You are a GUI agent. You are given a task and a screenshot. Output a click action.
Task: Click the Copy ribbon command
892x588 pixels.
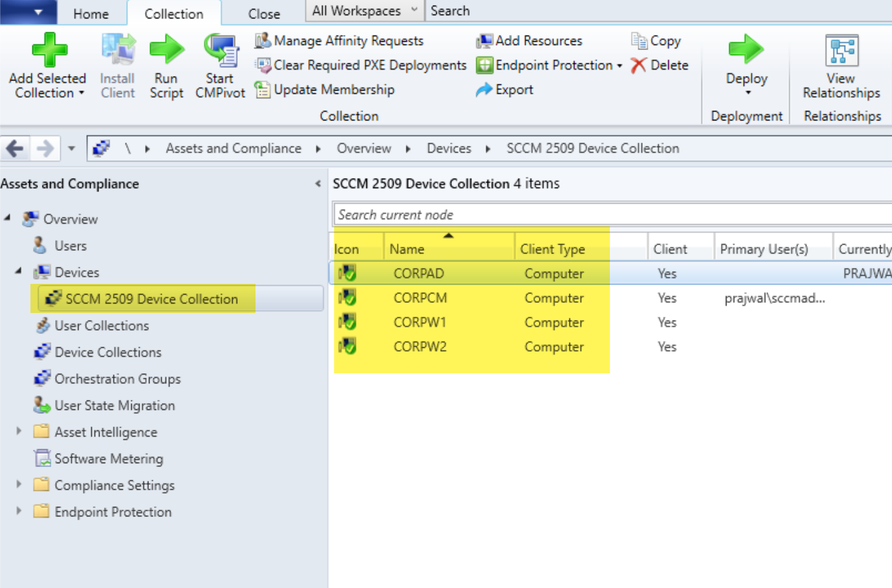(656, 41)
